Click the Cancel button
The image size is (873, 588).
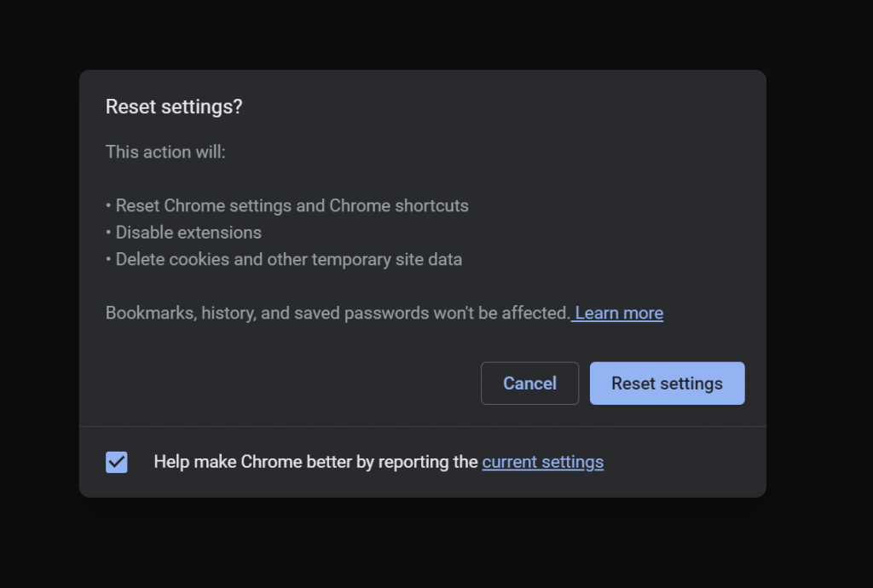(x=529, y=383)
